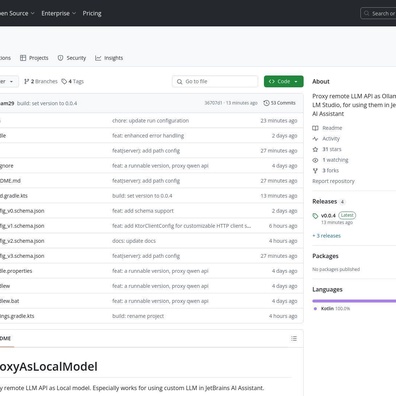Click the eye watching icon
396x396 pixels.
pos(315,160)
